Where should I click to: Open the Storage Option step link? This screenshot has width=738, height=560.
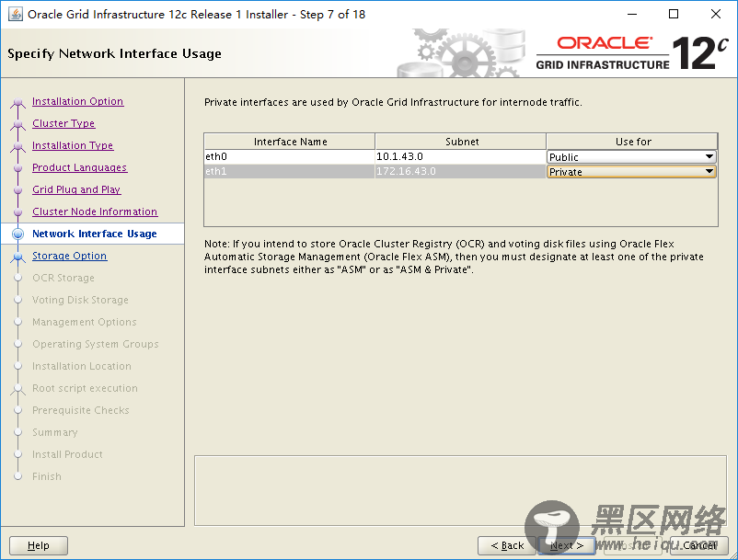coord(69,256)
